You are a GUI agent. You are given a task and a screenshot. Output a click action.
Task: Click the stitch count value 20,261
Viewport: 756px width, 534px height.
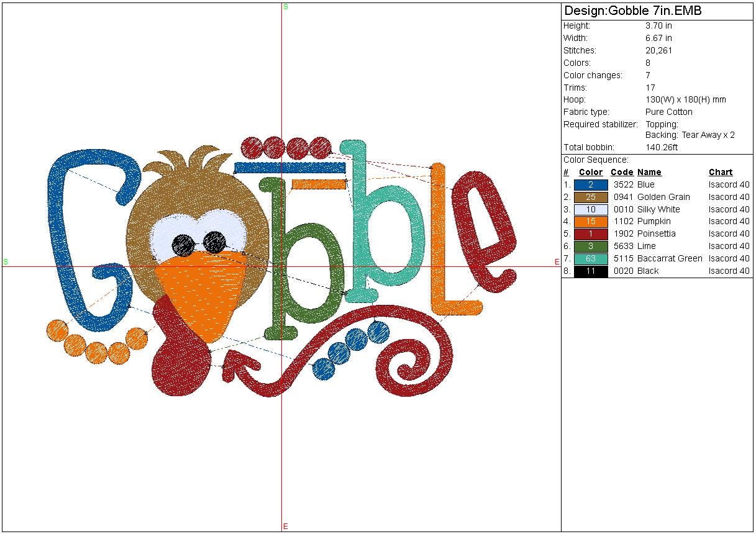(x=658, y=50)
